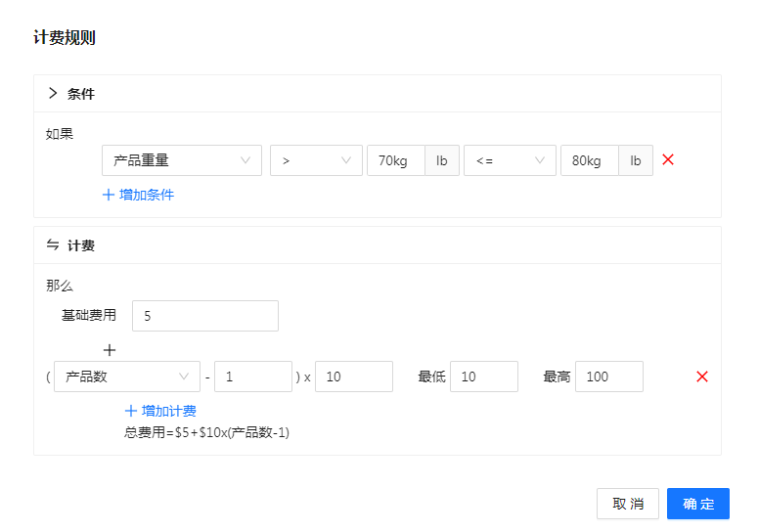Click the 计费 section swap icon

tap(53, 245)
